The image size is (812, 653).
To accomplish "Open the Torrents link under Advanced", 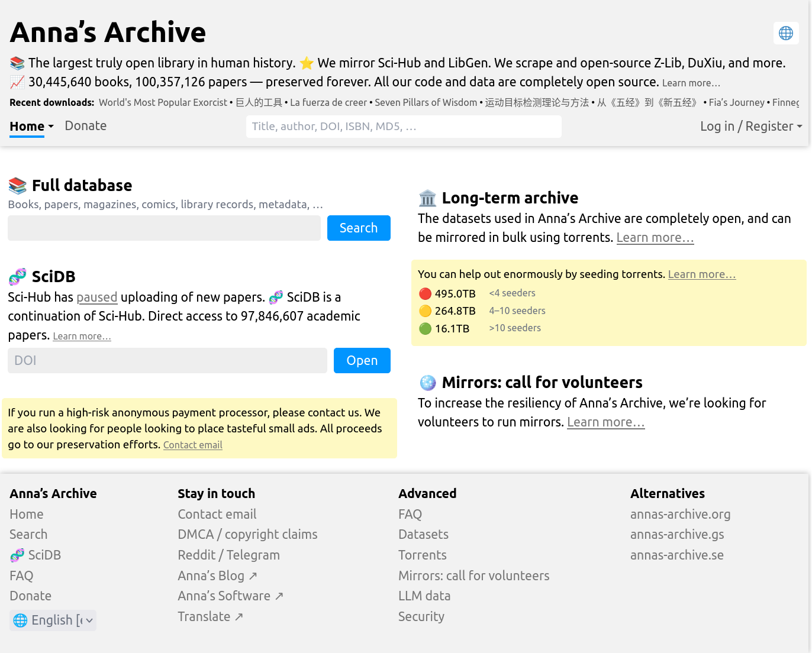I will pyautogui.click(x=422, y=555).
